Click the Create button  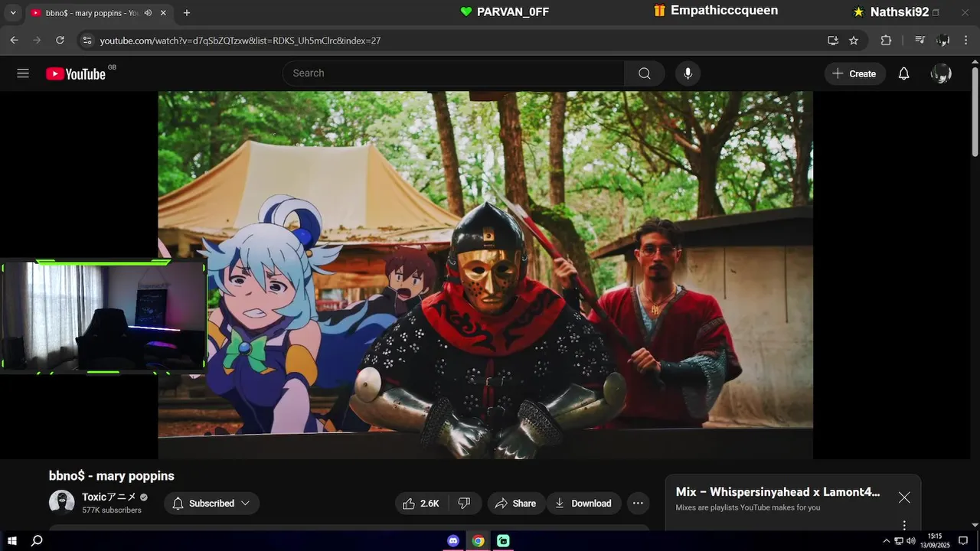point(854,73)
